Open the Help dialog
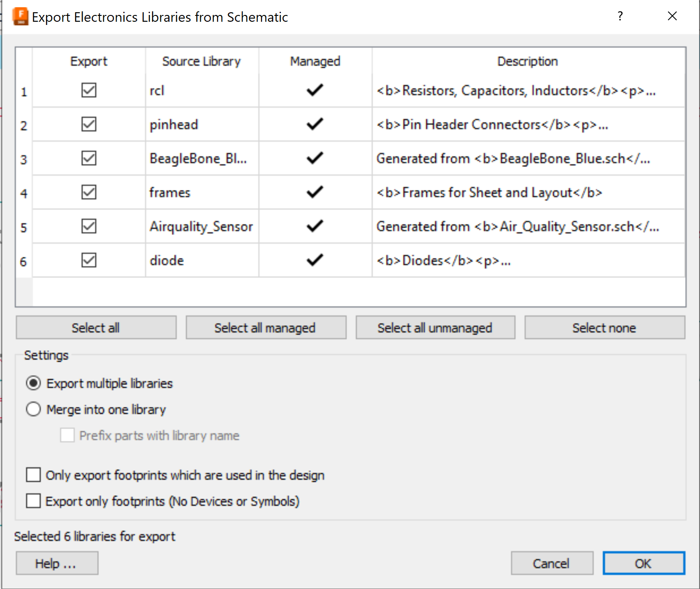 coord(57,563)
